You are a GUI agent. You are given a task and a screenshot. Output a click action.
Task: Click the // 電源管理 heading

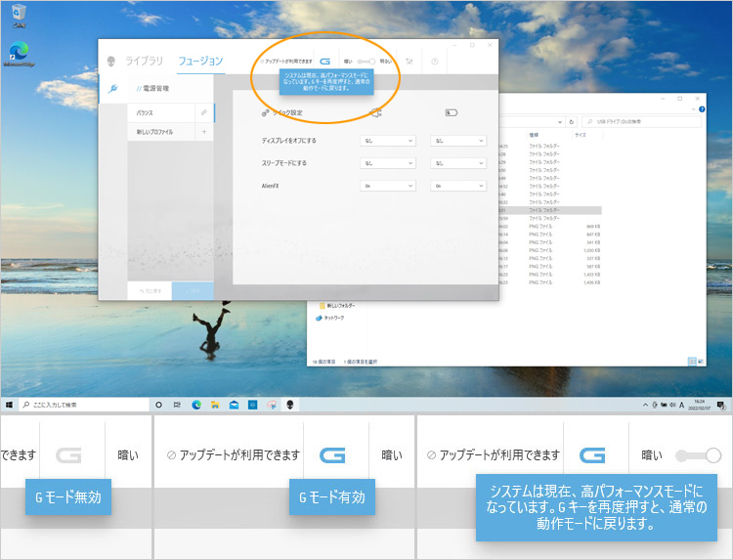click(x=152, y=88)
